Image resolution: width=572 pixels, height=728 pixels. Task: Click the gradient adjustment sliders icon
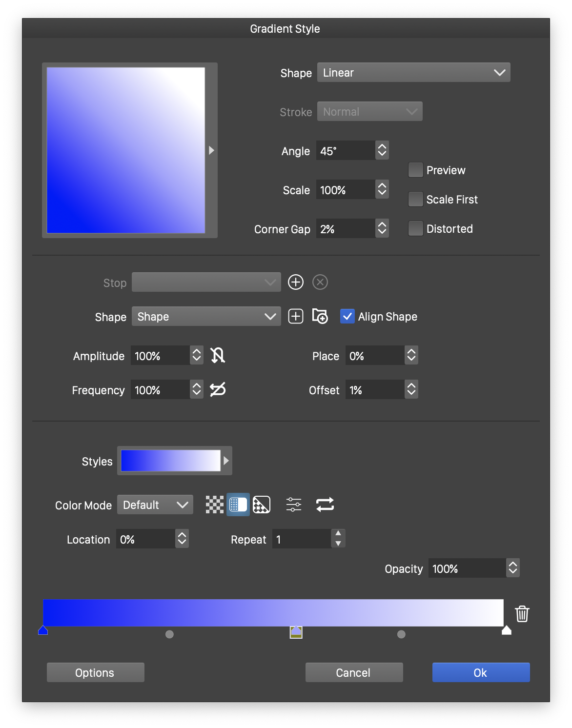(294, 505)
